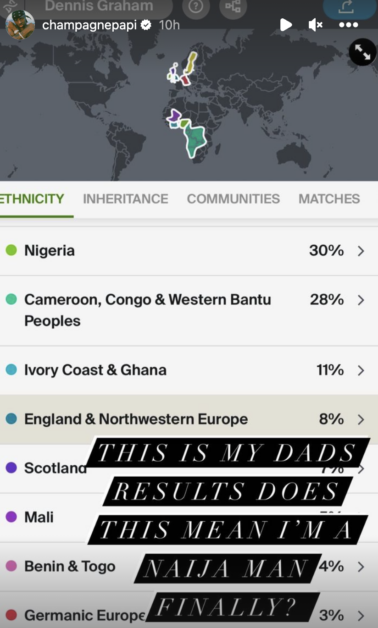Click the green Nigeria color dot
The image size is (378, 628).
11,250
